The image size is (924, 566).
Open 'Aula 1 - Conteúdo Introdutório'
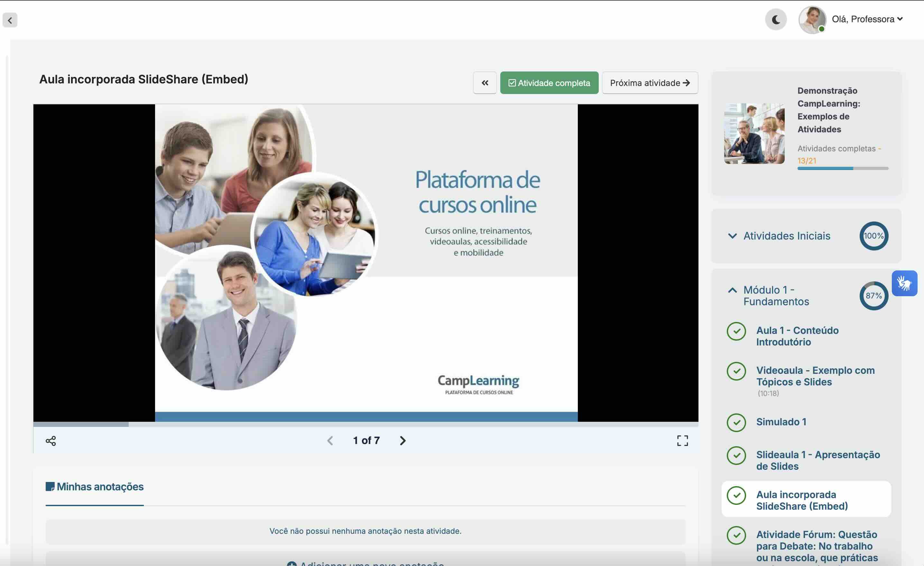(x=797, y=336)
